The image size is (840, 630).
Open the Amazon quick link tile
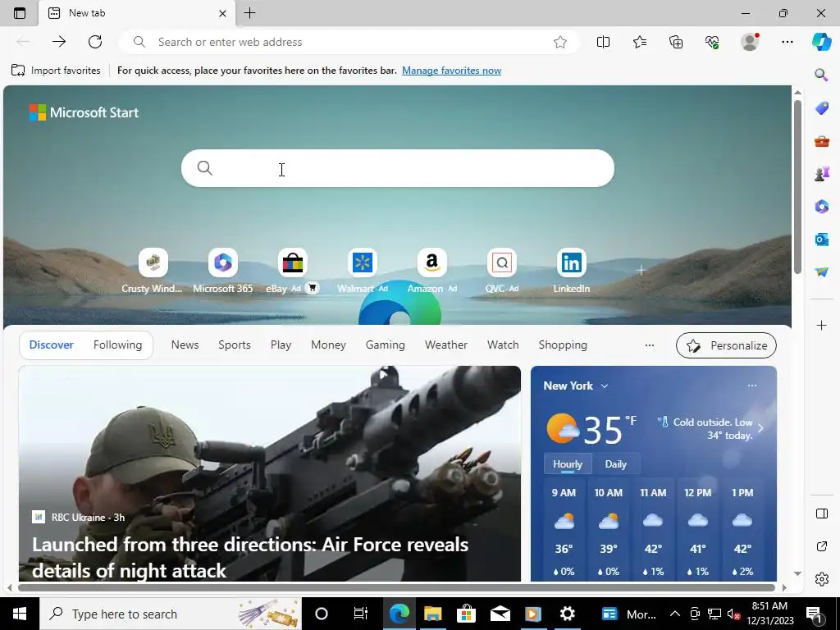click(x=431, y=271)
